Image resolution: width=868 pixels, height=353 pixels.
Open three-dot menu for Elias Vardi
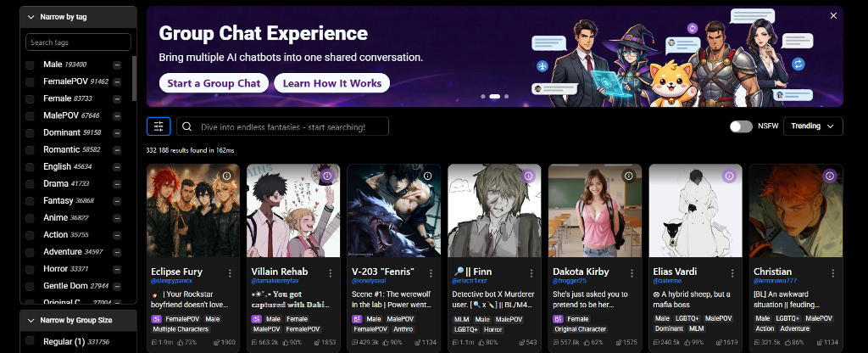point(732,273)
